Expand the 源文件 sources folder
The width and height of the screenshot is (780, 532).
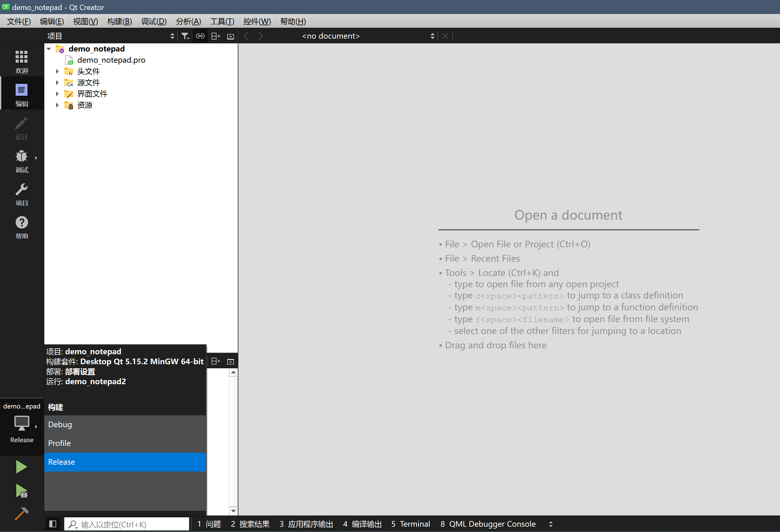click(57, 83)
